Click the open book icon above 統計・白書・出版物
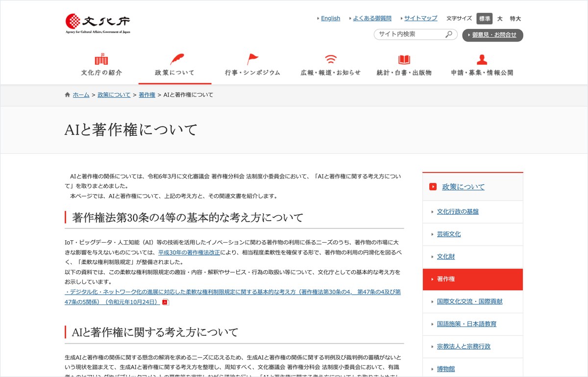The width and height of the screenshot is (588, 377). point(404,59)
